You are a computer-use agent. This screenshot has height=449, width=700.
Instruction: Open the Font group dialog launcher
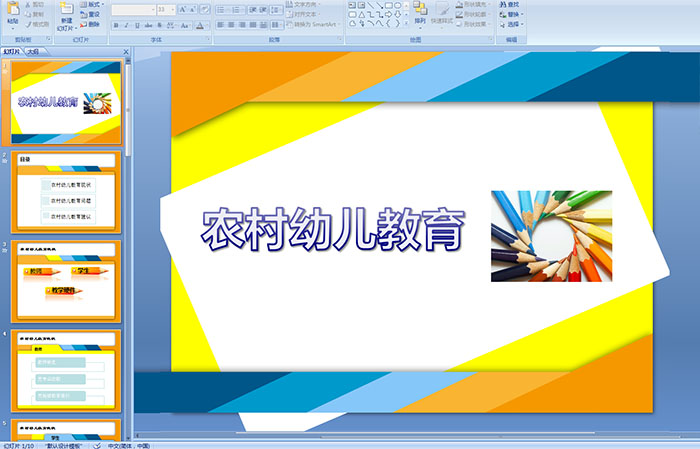click(208, 40)
